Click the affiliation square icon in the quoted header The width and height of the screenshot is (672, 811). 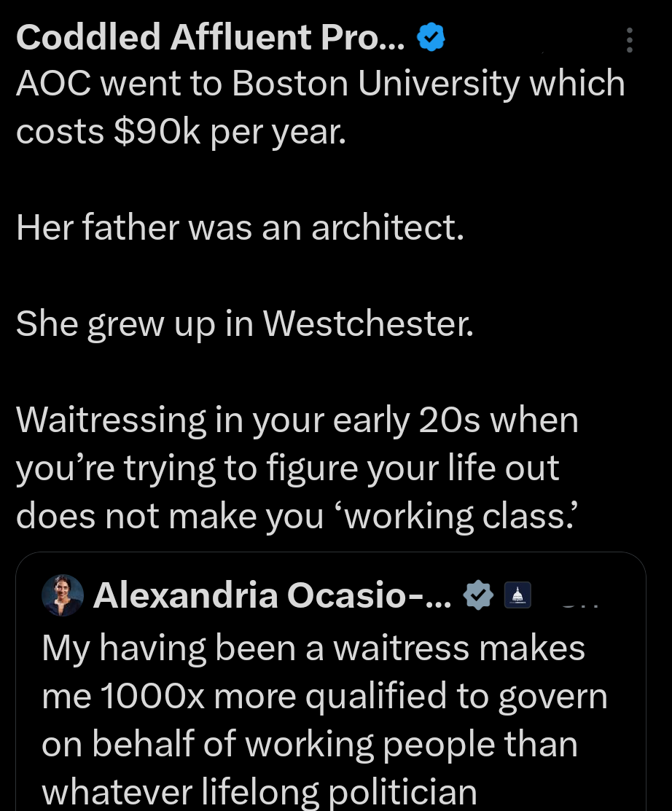pyautogui.click(x=517, y=595)
